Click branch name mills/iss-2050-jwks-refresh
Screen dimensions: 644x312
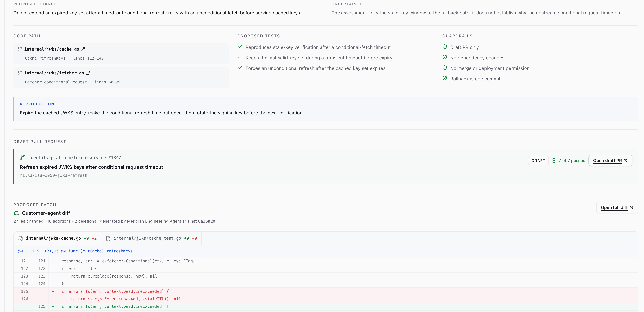53,175
